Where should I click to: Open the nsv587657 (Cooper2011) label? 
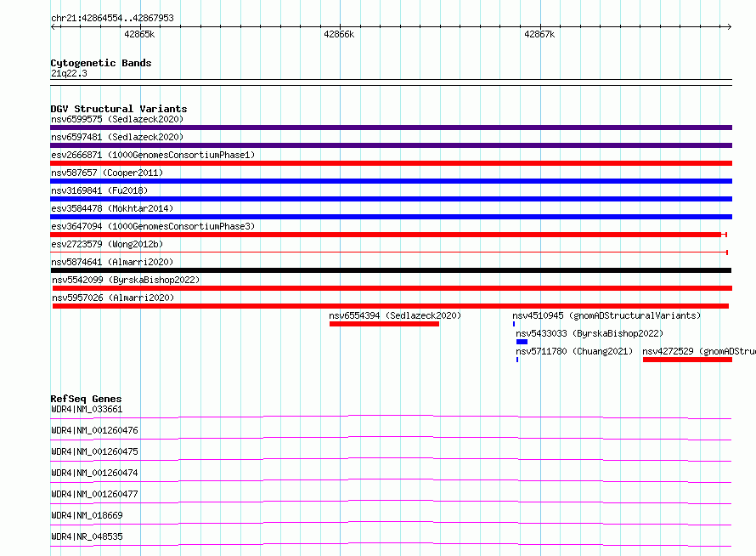click(107, 173)
